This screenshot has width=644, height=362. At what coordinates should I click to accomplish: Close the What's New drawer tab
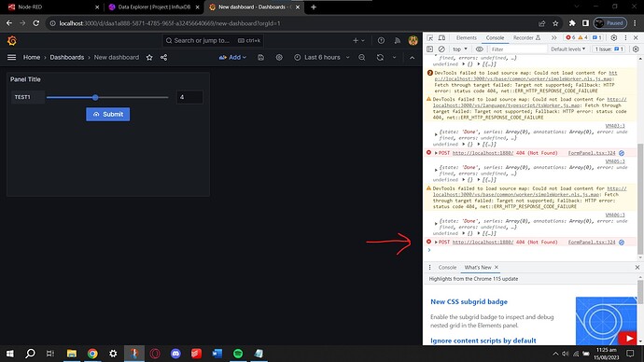497,267
